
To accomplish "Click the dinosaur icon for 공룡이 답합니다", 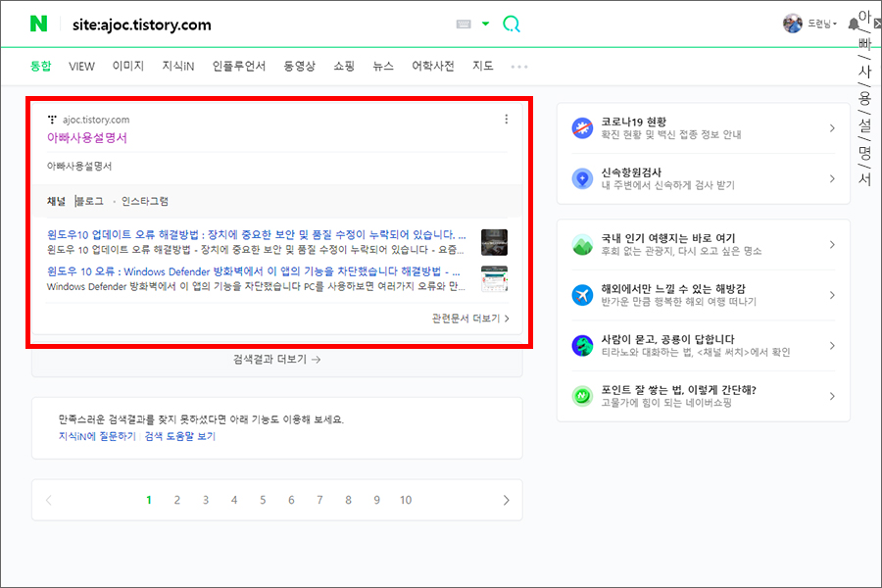I will (582, 346).
